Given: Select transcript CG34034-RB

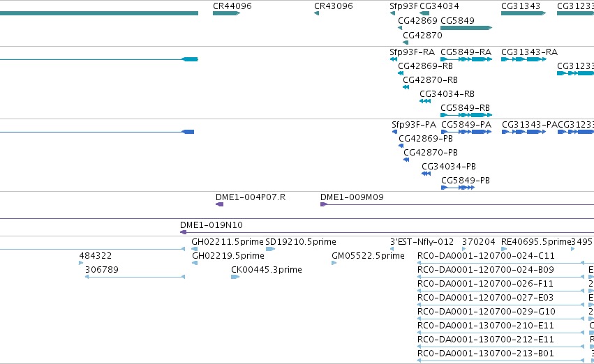Looking at the screenshot, I should 425,101.
